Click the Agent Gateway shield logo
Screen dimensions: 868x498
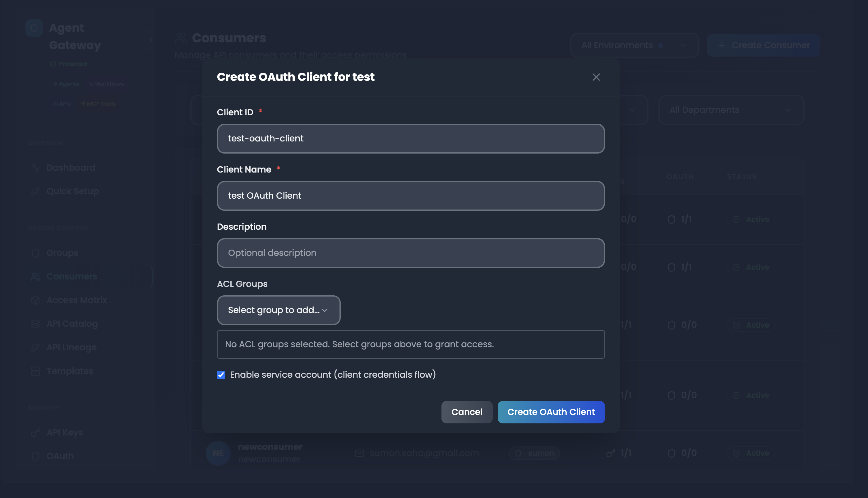pyautogui.click(x=34, y=28)
